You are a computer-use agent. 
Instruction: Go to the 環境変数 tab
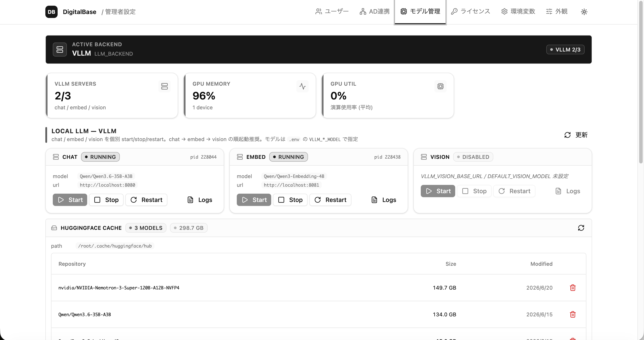tap(518, 11)
